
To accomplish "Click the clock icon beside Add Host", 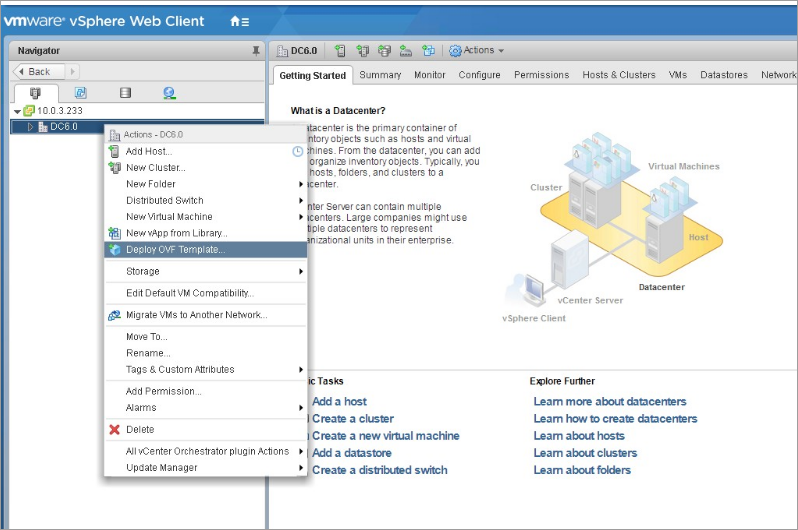I will [x=298, y=151].
